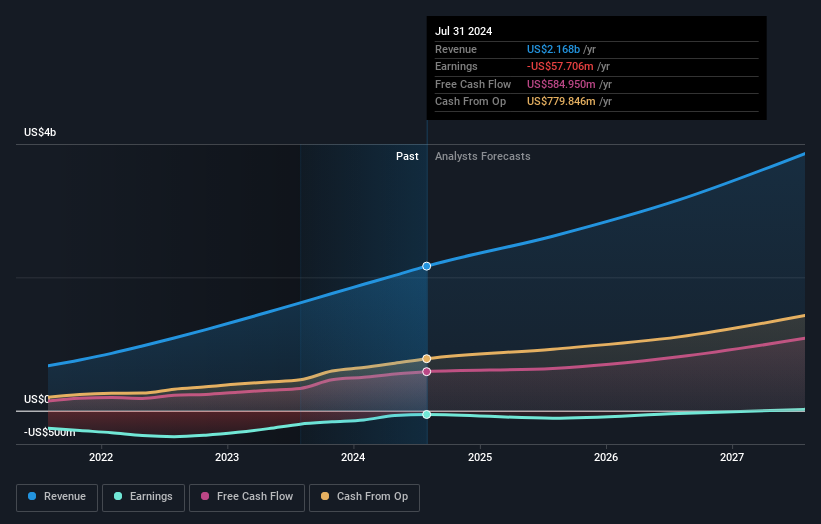Click the US$584.950m free cash flow value
The width and height of the screenshot is (821, 524).
[x=561, y=84]
